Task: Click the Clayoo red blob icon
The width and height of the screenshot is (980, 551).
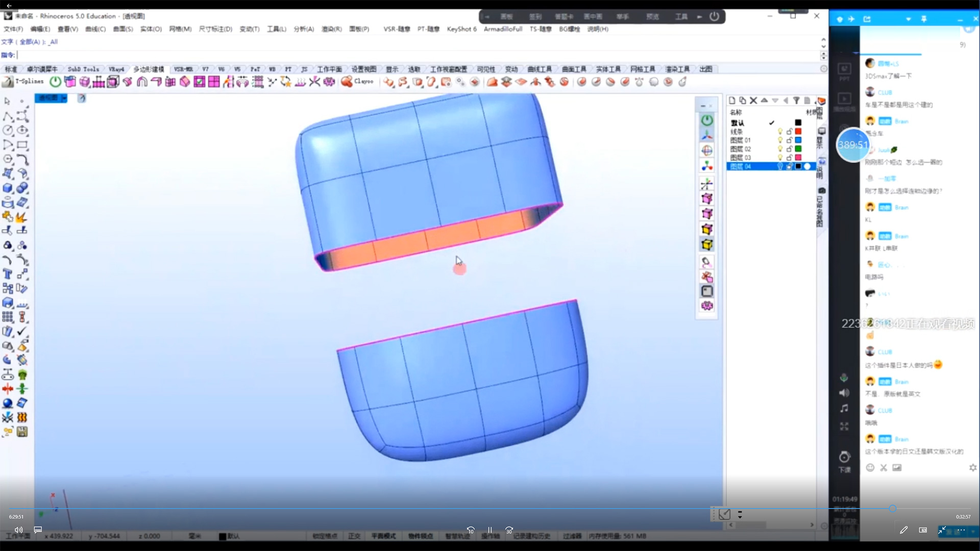Action: point(347,82)
